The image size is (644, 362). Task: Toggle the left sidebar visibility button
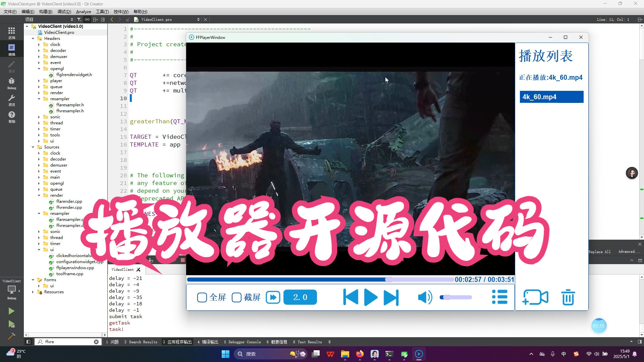(x=28, y=342)
